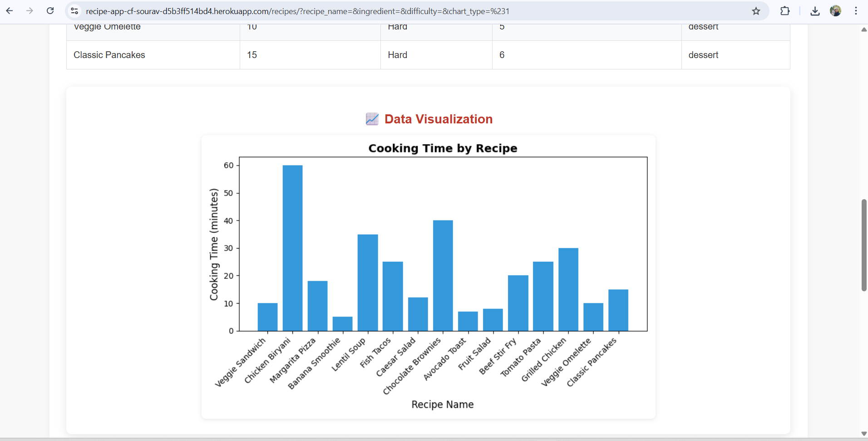
Task: Click the forward navigation arrow
Action: [x=30, y=11]
